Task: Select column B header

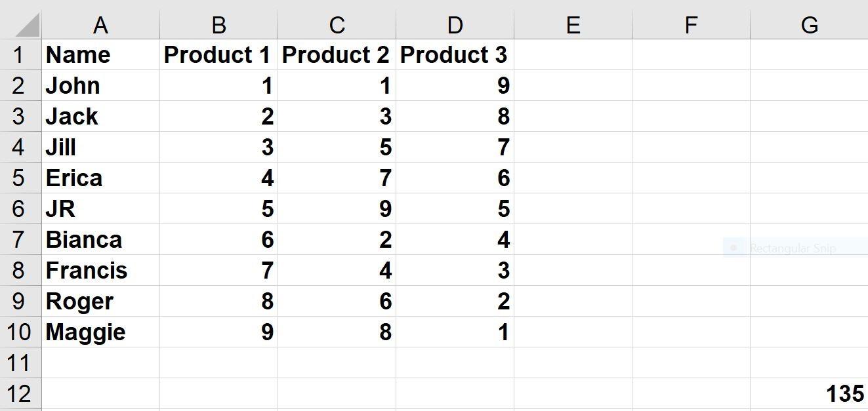Action: pos(218,26)
